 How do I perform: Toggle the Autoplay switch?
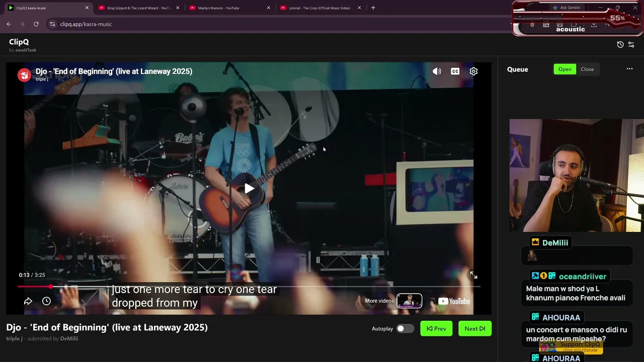coord(405,329)
